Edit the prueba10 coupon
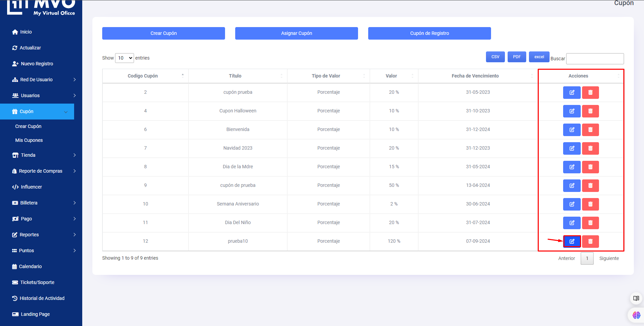This screenshot has height=326, width=644. [x=572, y=241]
